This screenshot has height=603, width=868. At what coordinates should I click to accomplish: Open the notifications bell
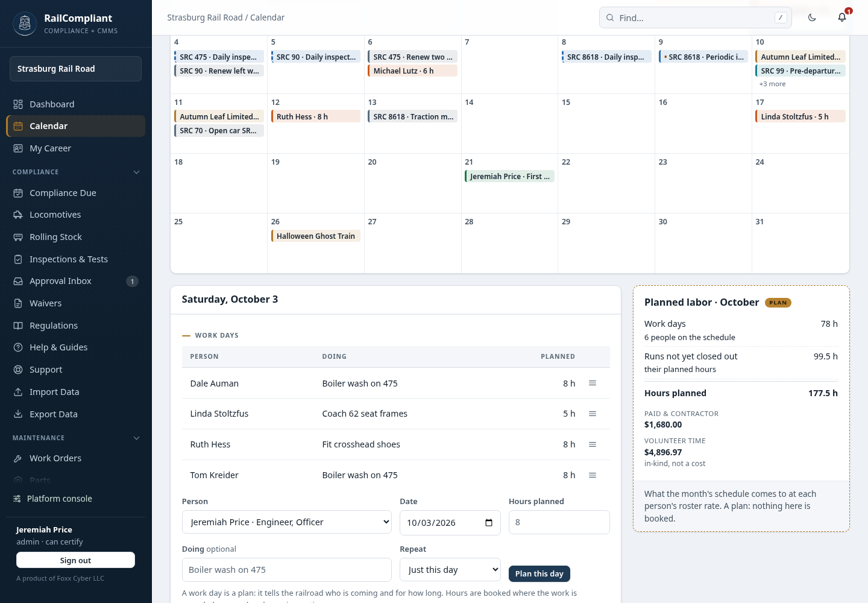pos(842,17)
